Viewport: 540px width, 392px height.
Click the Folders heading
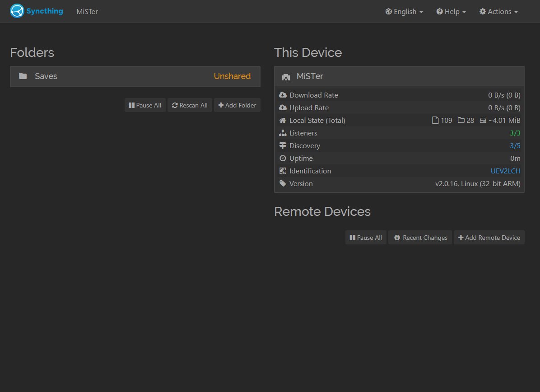pos(32,52)
